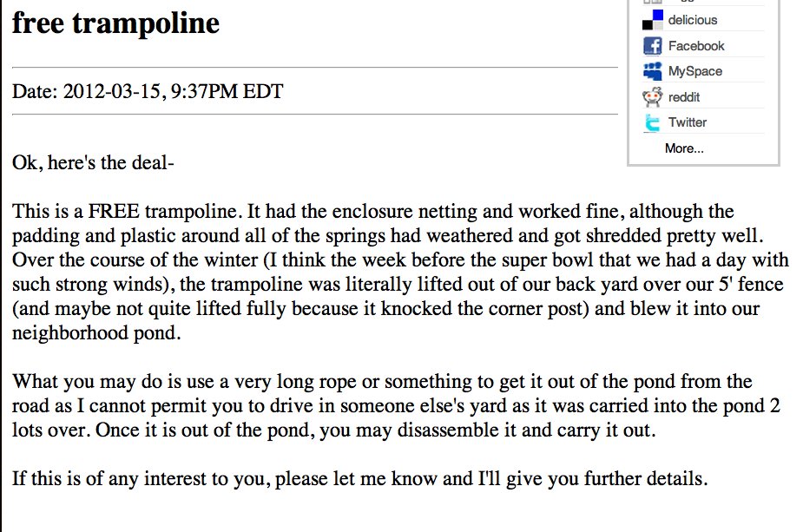Open the More... sharing options

tap(684, 148)
